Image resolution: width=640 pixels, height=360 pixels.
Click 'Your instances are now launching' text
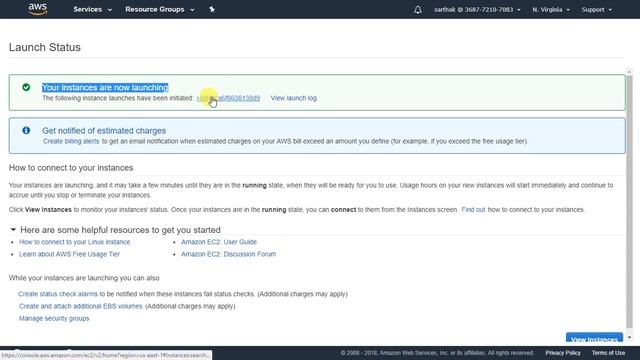click(105, 87)
